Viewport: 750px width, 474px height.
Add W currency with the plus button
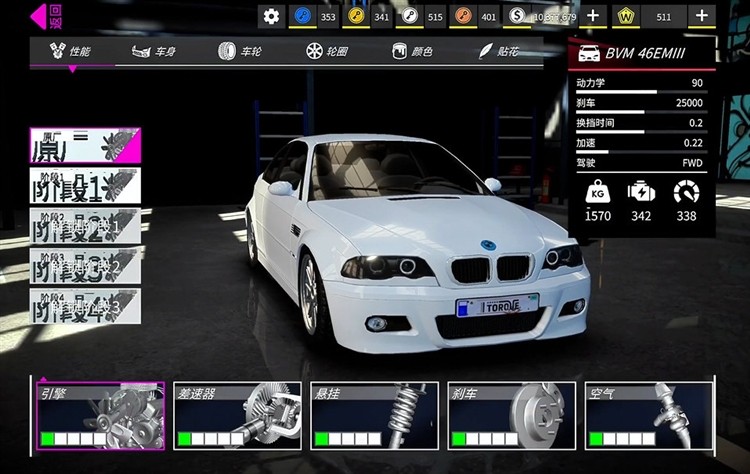point(702,16)
